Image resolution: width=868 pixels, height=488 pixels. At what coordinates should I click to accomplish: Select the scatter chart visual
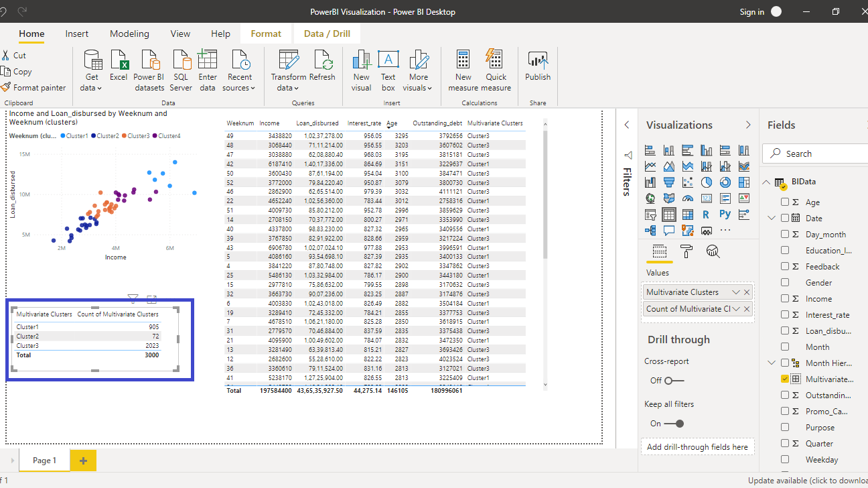point(688,182)
